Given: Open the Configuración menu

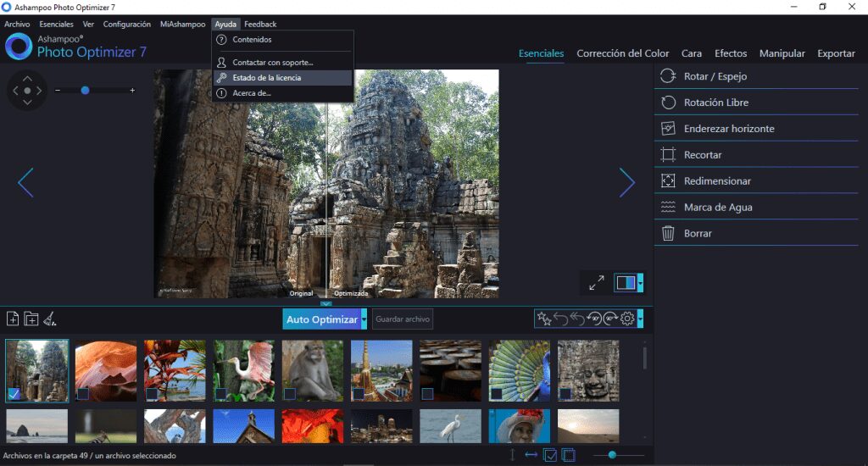Looking at the screenshot, I should coord(127,24).
